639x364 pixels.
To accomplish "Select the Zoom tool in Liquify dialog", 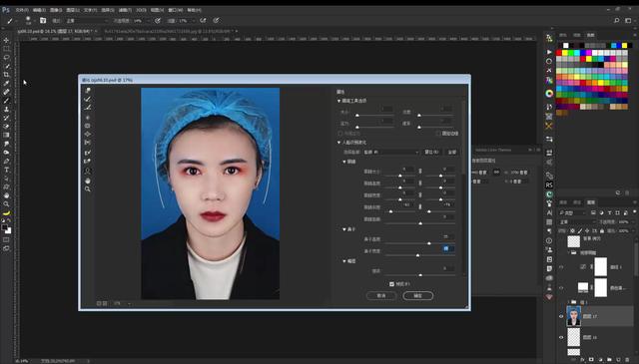I will coord(88,188).
